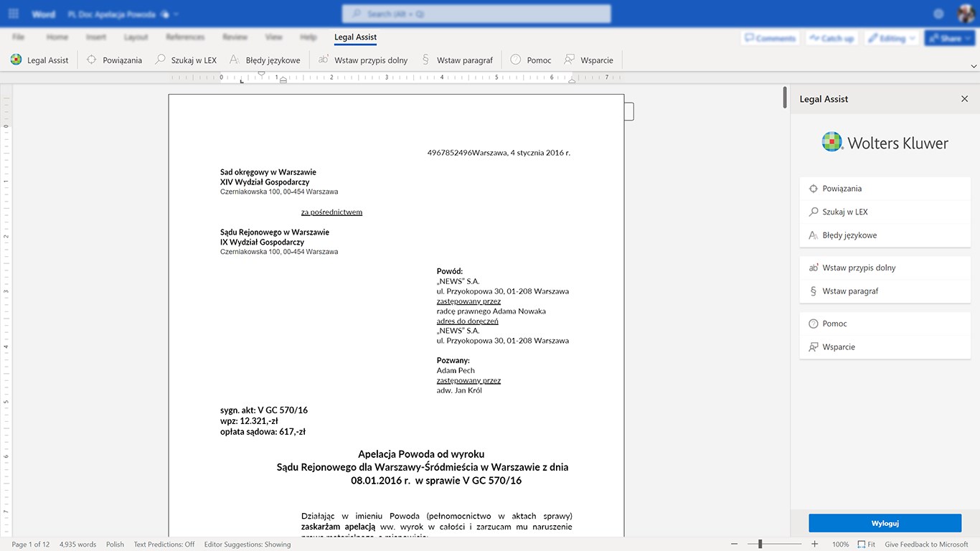The image size is (980, 551).
Task: Switch to the Help tab
Action: point(308,37)
